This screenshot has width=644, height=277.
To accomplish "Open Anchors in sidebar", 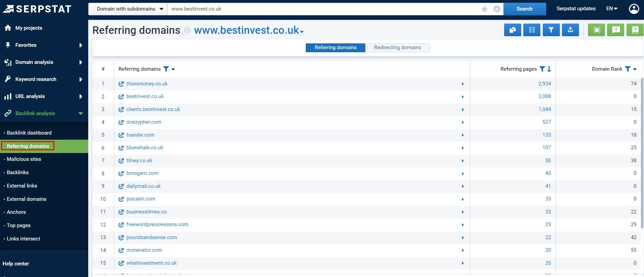I will coord(16,212).
